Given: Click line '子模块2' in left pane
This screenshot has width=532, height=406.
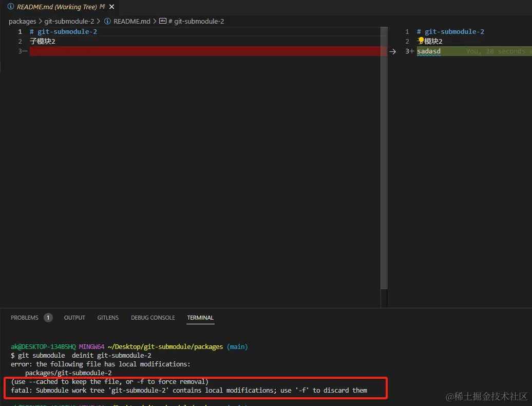Looking at the screenshot, I should [x=43, y=42].
